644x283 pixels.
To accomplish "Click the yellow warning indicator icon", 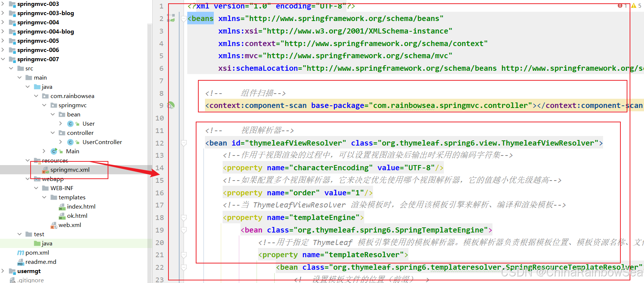I will [x=634, y=6].
